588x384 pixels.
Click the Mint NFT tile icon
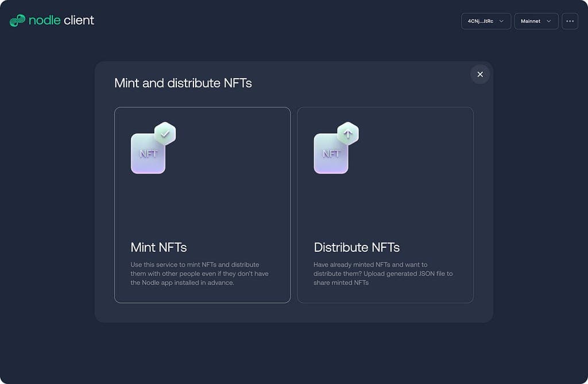[x=148, y=153]
